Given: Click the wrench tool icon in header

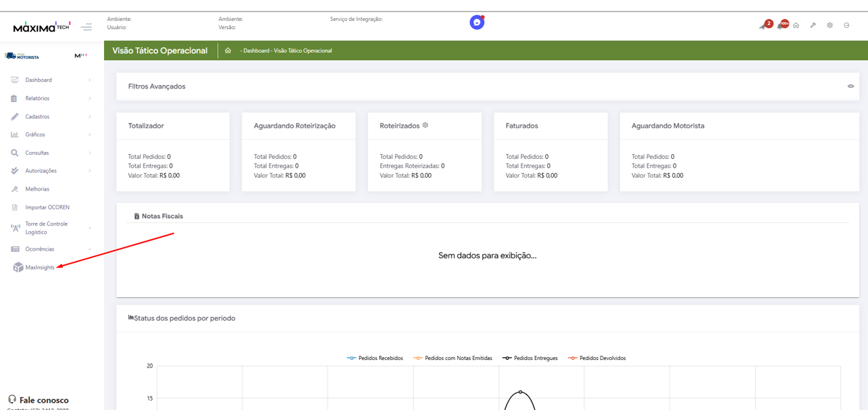Looking at the screenshot, I should coord(813,26).
